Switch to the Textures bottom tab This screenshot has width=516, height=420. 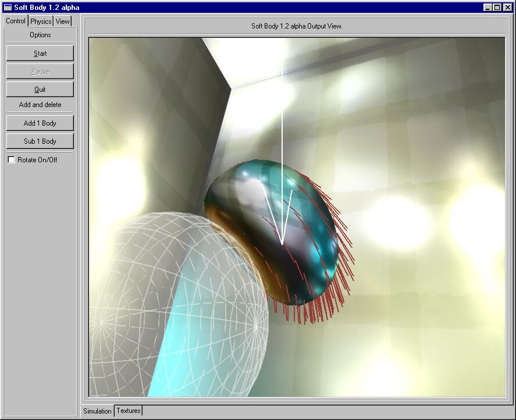pyautogui.click(x=129, y=411)
